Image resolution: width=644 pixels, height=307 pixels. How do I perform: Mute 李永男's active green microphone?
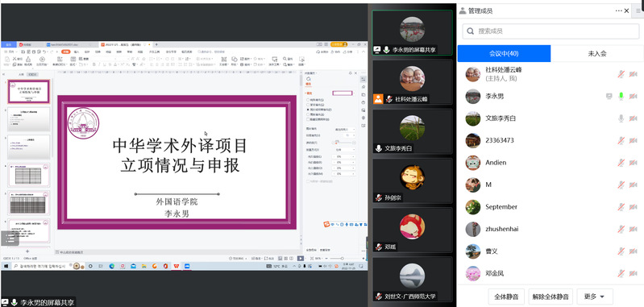point(621,97)
